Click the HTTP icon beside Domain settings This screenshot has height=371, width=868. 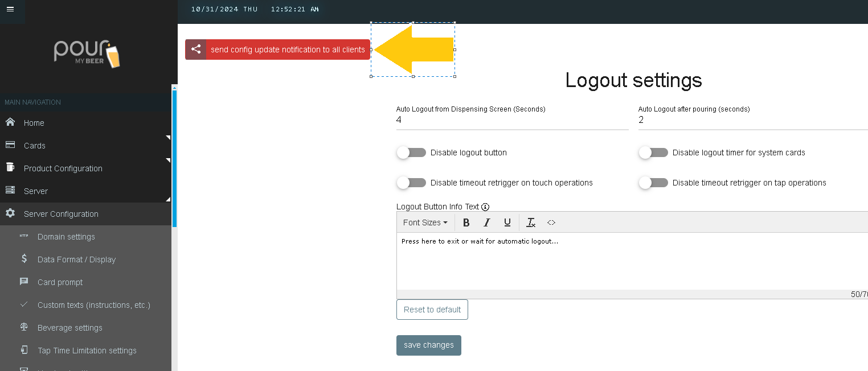(x=24, y=236)
